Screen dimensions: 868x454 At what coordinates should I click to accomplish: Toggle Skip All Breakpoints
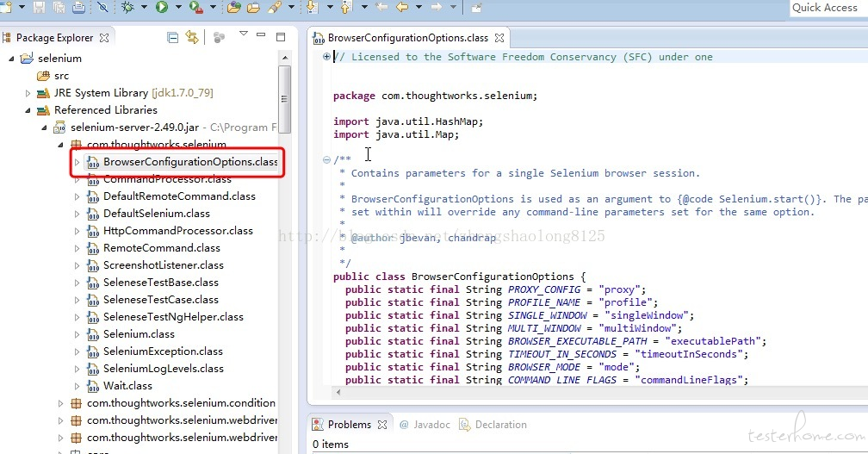coord(102,7)
